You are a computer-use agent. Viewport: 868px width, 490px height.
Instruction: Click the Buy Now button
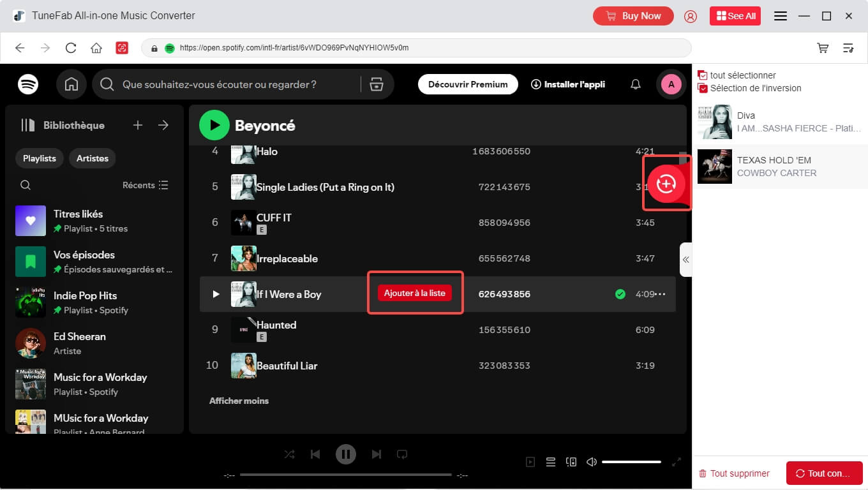point(633,16)
